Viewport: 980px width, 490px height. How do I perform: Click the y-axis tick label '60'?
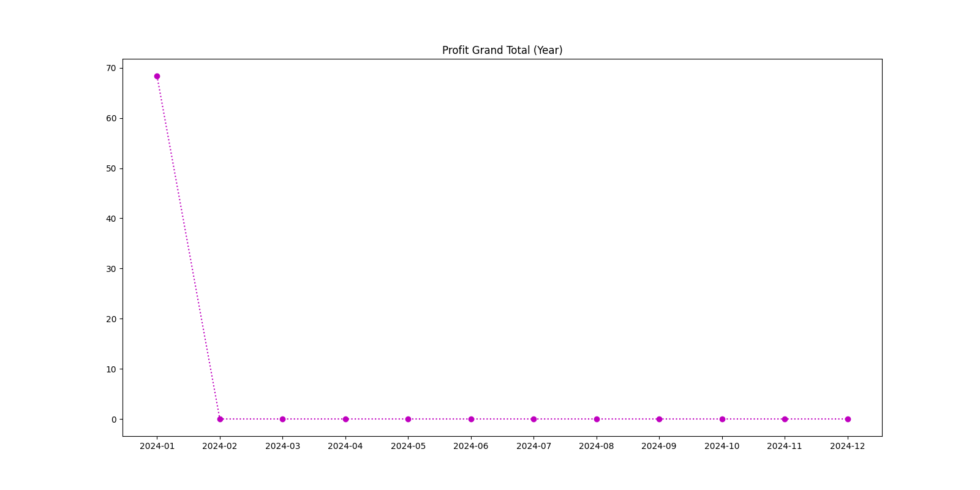111,118
